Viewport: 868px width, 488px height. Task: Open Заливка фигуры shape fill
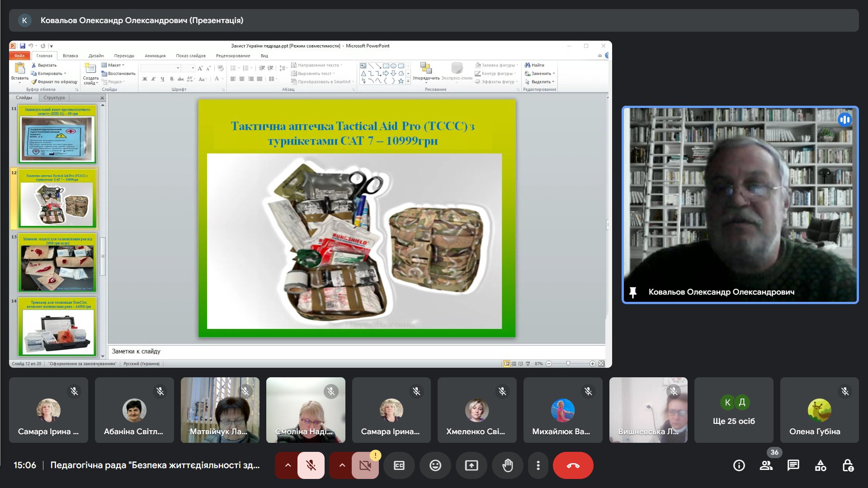[x=497, y=65]
